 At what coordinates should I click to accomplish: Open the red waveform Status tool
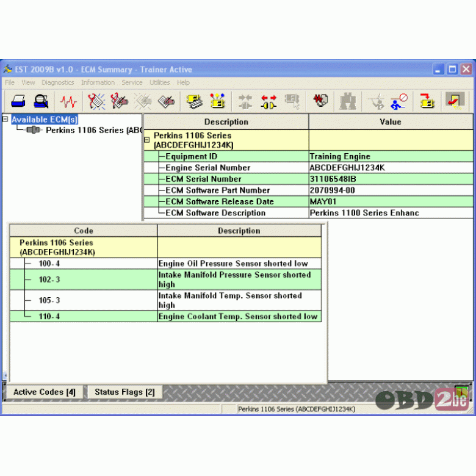click(x=68, y=101)
